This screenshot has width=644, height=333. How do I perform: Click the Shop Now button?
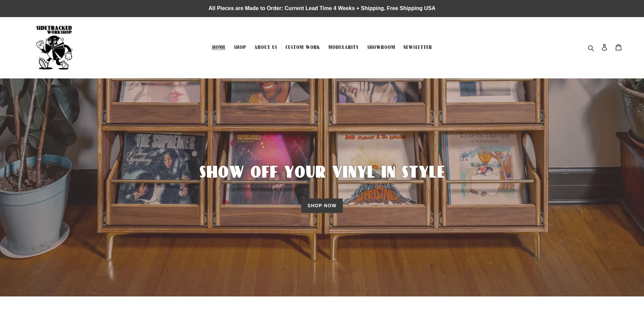[x=322, y=206]
